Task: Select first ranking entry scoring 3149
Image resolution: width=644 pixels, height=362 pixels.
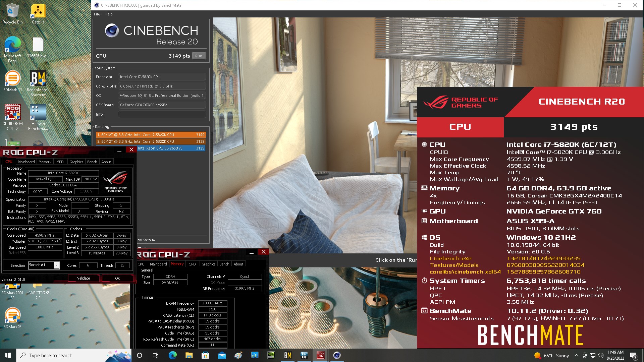Action: [151, 135]
